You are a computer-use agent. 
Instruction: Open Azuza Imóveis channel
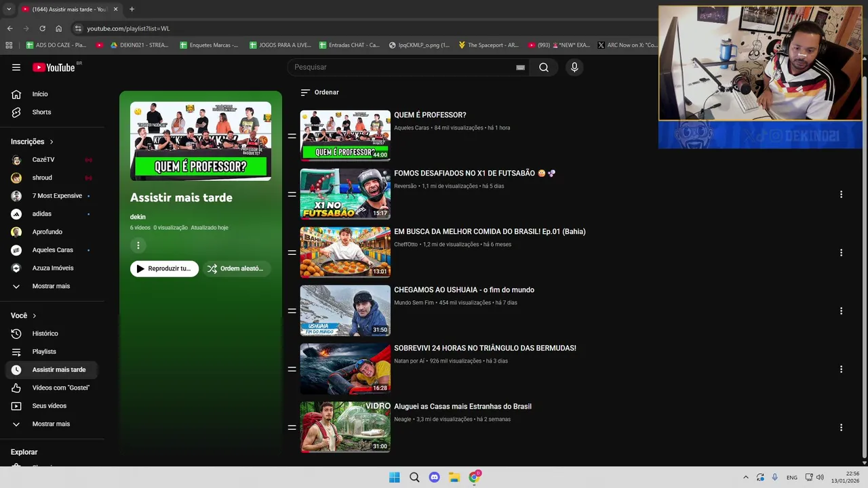[53, 268]
